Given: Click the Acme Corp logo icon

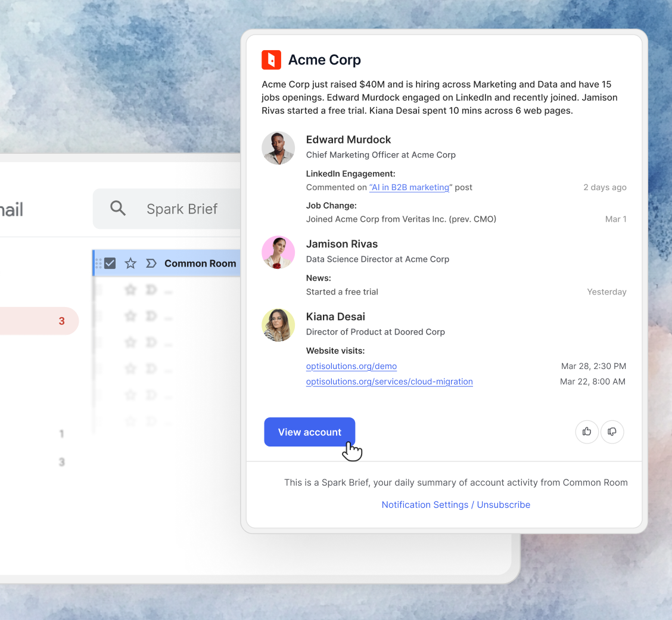Looking at the screenshot, I should (271, 60).
